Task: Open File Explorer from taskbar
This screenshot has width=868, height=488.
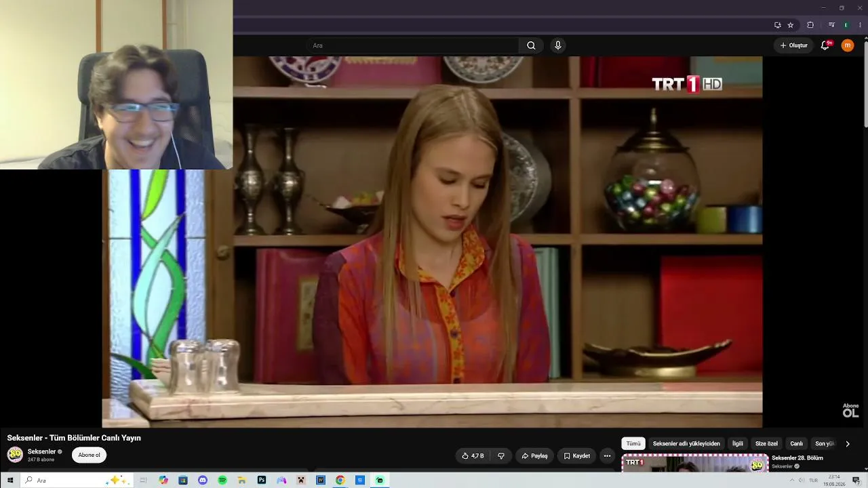Action: point(242,481)
